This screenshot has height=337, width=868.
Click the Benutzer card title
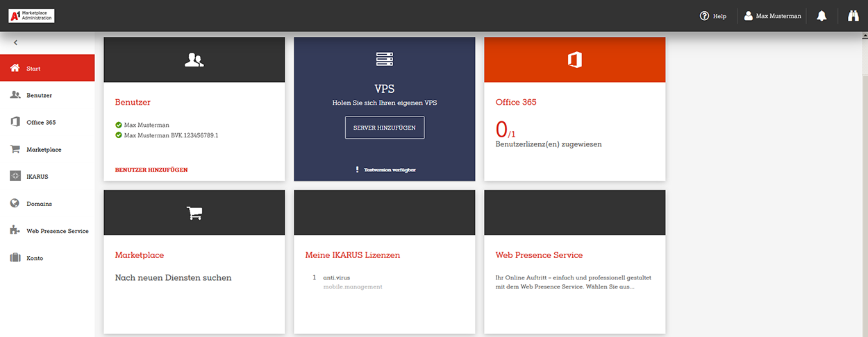click(133, 102)
